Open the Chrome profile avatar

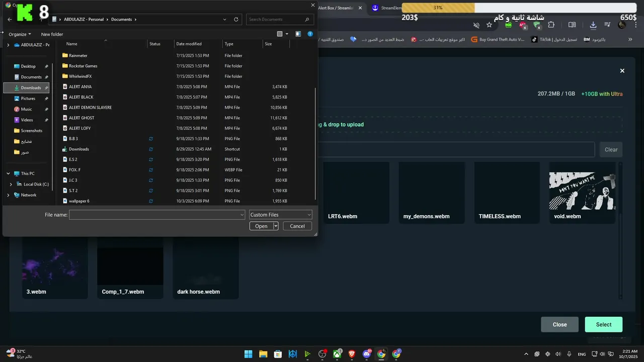coord(622,25)
